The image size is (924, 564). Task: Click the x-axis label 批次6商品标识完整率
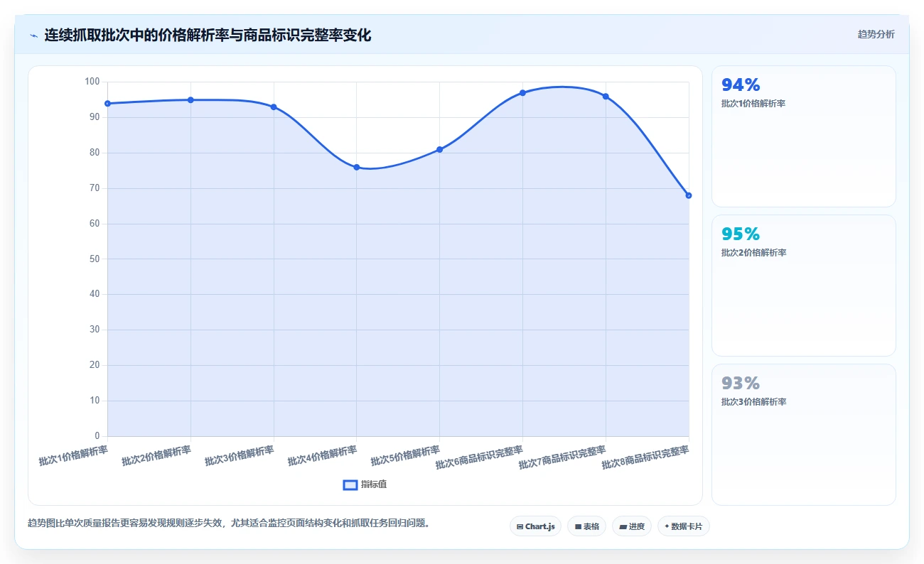(479, 457)
